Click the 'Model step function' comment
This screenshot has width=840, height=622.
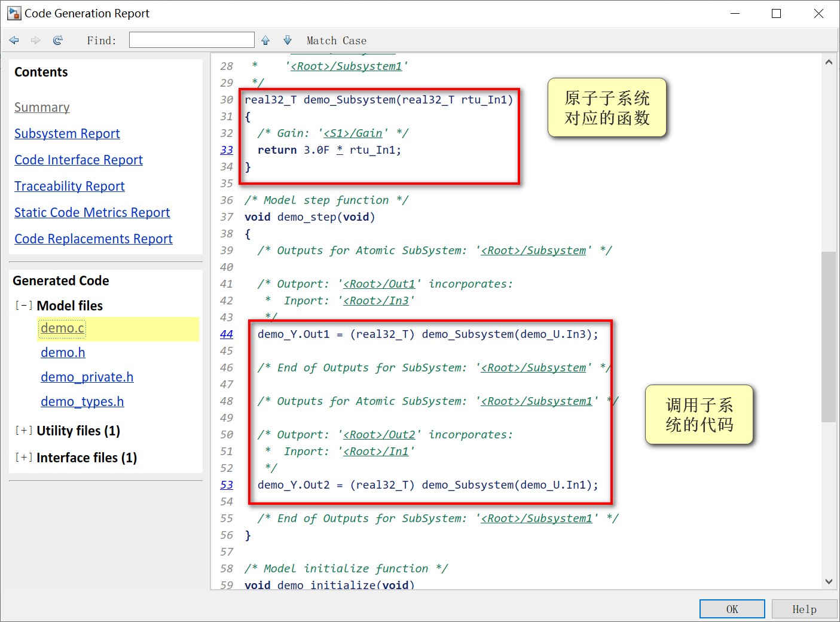(x=326, y=200)
